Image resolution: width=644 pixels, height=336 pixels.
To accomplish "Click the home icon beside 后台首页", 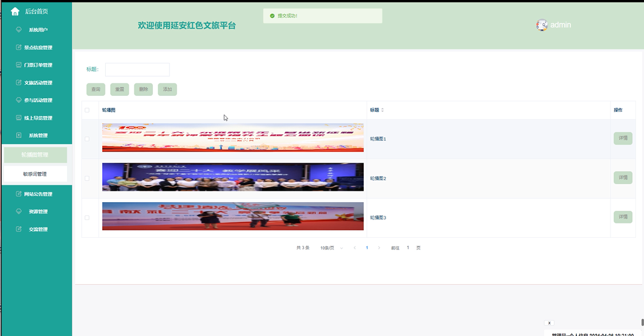I will [15, 11].
